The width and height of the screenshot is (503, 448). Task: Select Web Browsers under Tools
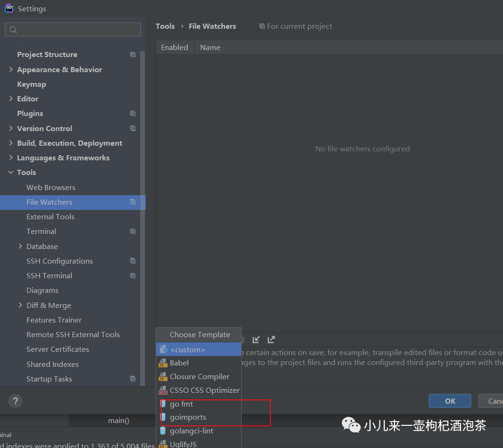pyautogui.click(x=51, y=187)
